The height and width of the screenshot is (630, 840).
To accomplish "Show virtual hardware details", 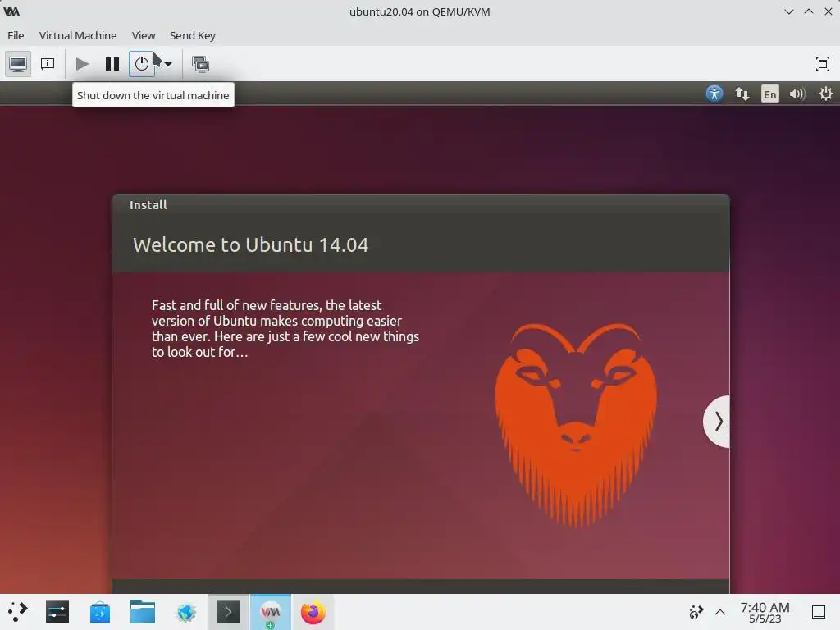I will pyautogui.click(x=48, y=64).
